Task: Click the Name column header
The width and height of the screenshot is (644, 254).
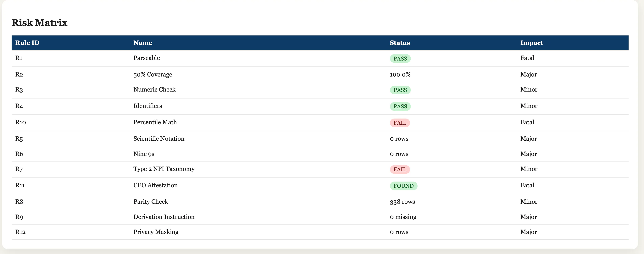Action: pos(142,43)
